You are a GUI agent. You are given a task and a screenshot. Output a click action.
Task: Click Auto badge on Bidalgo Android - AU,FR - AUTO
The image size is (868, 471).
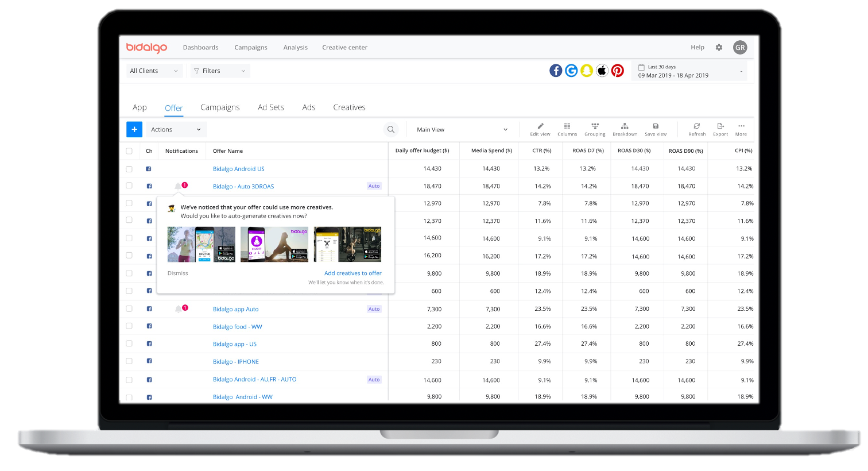pyautogui.click(x=374, y=380)
